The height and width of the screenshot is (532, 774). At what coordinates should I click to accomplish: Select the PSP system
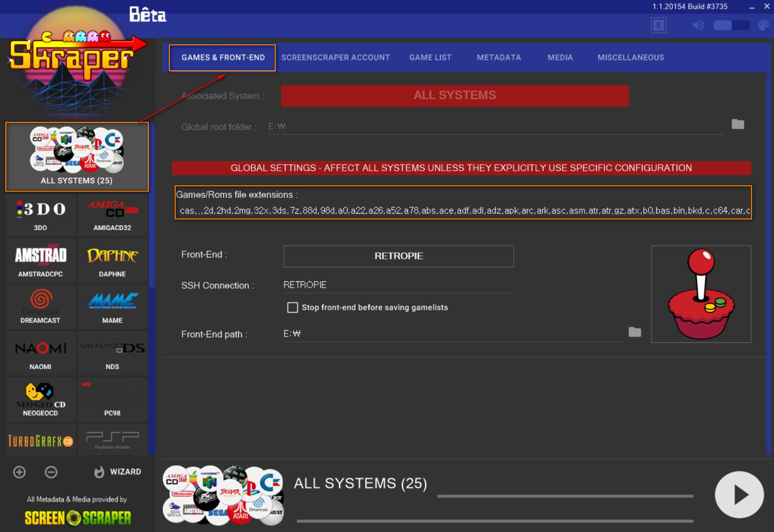tap(112, 440)
